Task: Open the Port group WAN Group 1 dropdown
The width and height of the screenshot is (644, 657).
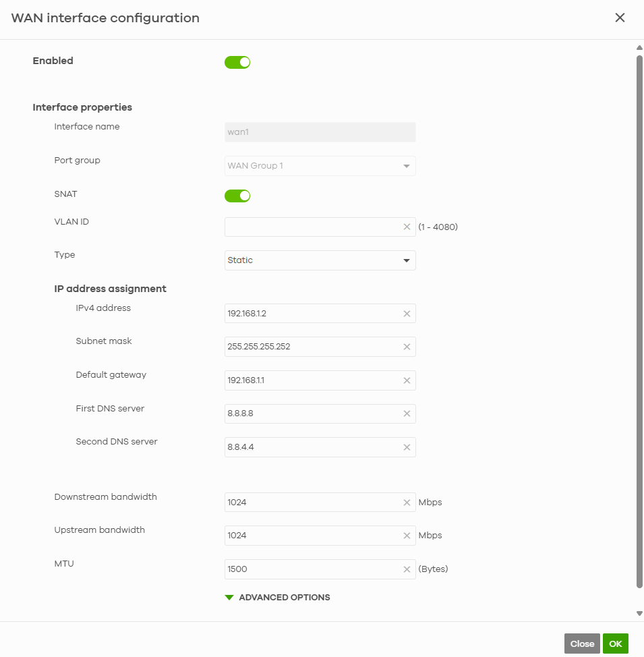Action: (x=320, y=166)
